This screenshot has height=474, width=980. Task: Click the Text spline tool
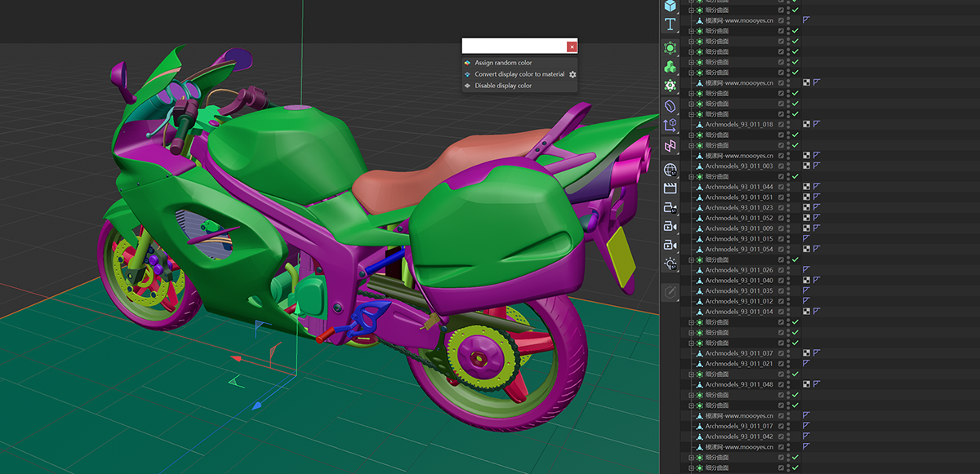click(x=670, y=24)
